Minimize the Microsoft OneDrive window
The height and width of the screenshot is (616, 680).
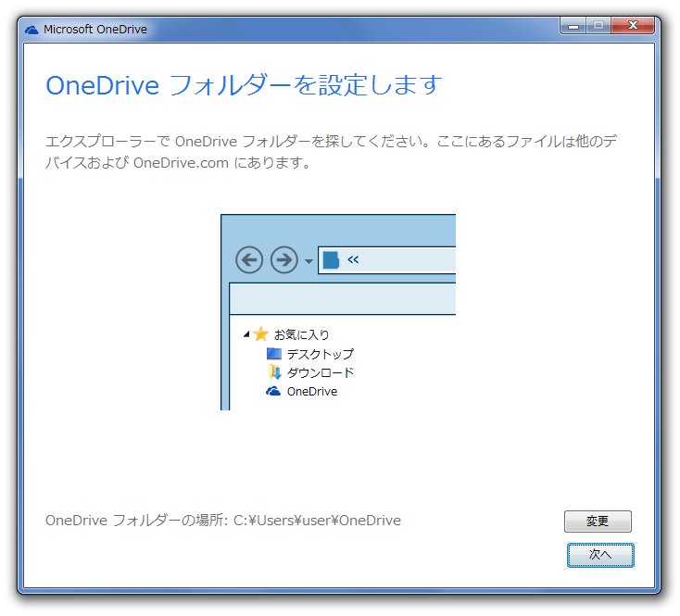click(x=573, y=27)
